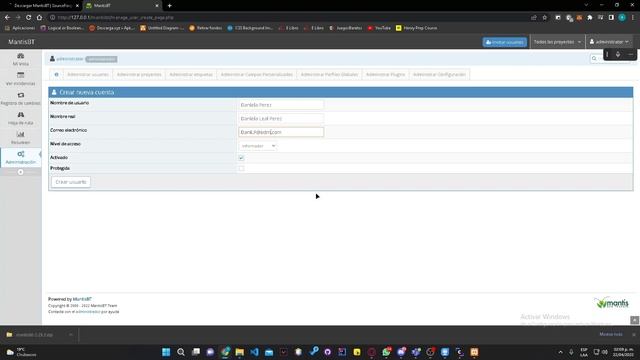Click the Invitar usuarios button
The height and width of the screenshot is (360, 640).
(504, 42)
